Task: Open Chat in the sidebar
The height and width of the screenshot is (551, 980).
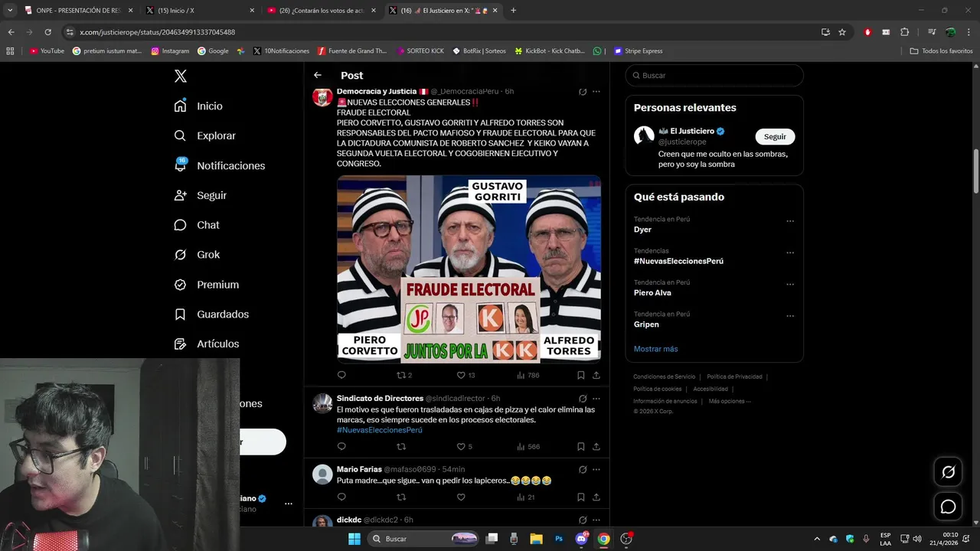Action: tap(196, 225)
